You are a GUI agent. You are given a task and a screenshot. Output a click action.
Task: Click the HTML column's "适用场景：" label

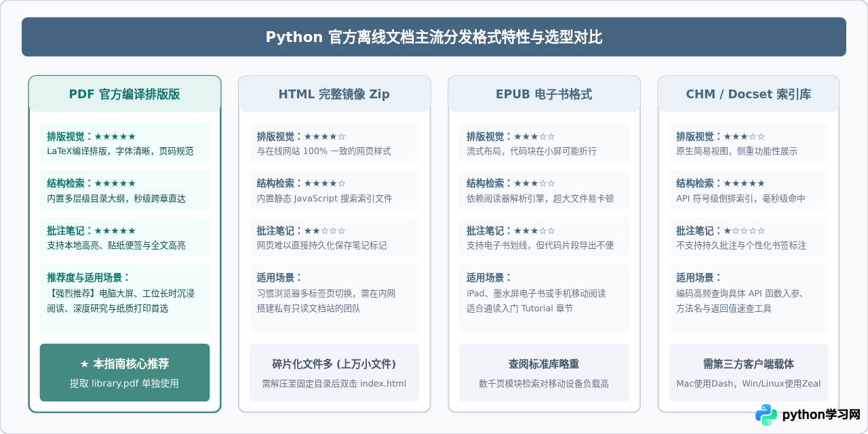280,277
